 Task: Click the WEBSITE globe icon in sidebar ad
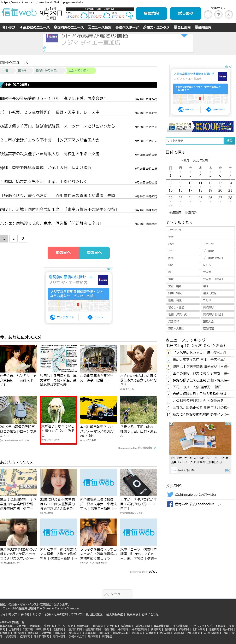[181, 110]
